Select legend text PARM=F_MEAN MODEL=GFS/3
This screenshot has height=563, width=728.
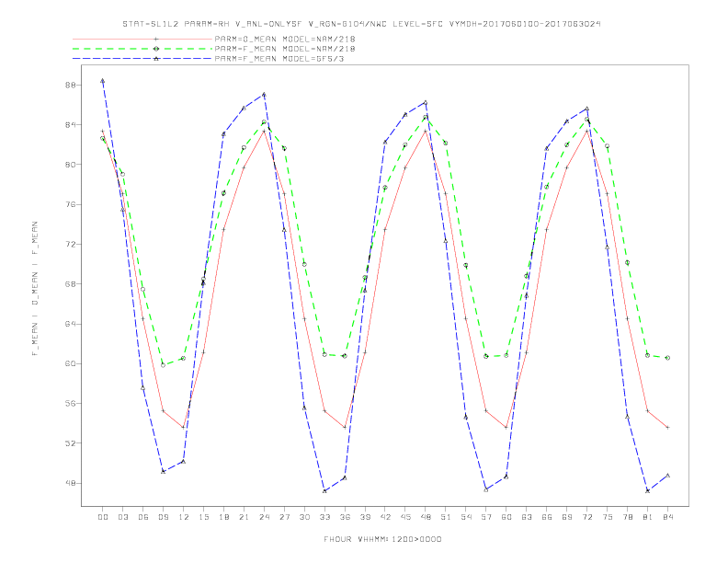pyautogui.click(x=279, y=59)
